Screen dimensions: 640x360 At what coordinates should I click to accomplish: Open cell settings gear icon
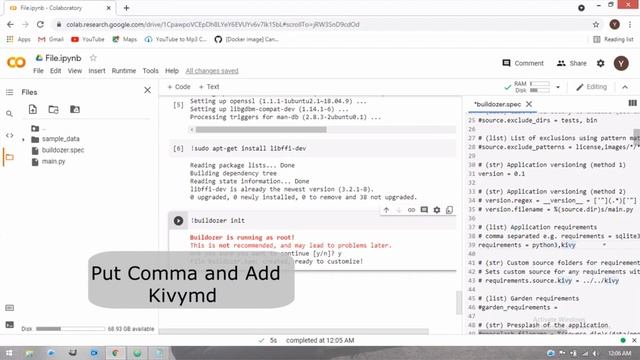tap(437, 210)
